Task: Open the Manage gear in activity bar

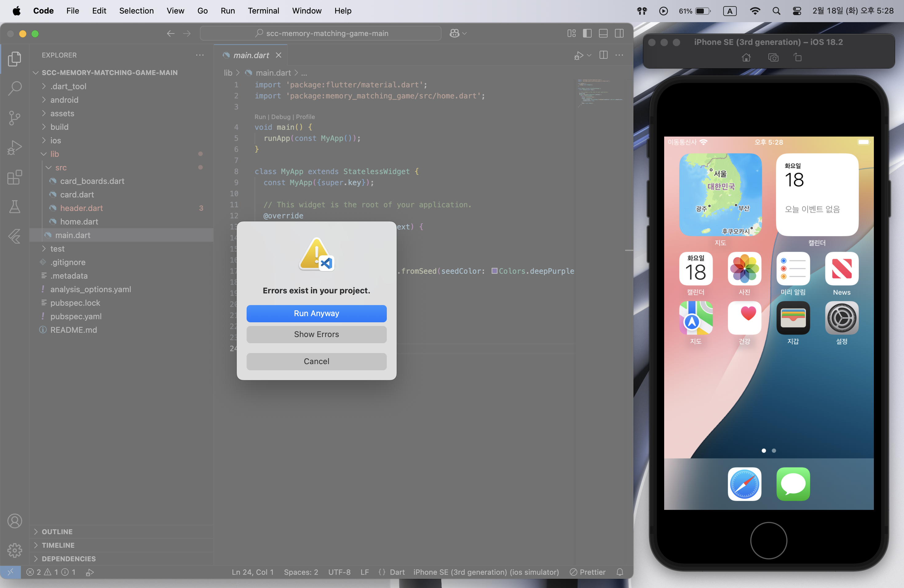Action: [x=14, y=550]
